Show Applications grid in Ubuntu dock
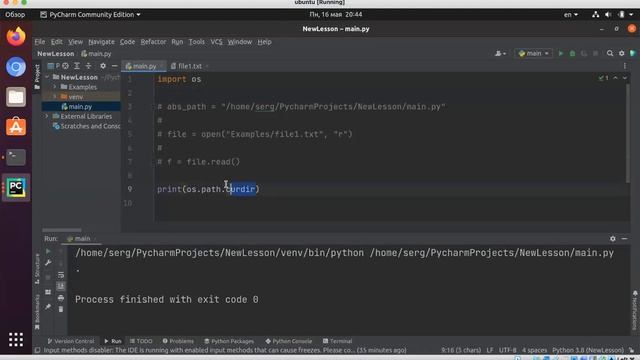 coord(16,339)
